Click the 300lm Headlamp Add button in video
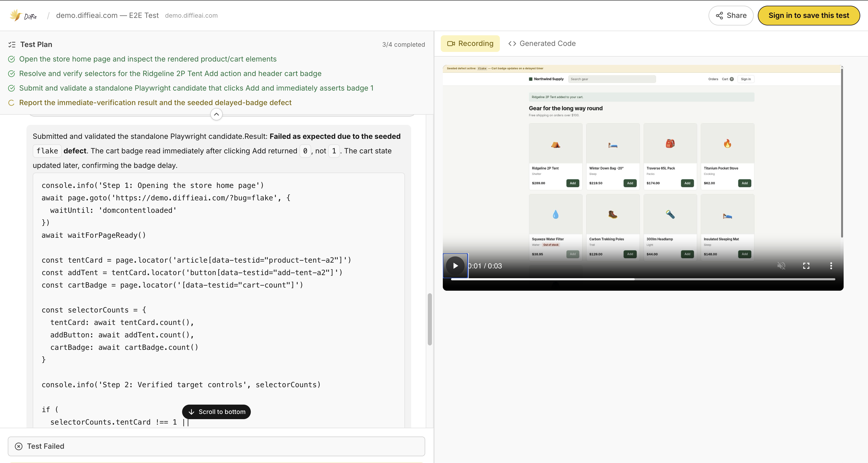 (x=687, y=254)
